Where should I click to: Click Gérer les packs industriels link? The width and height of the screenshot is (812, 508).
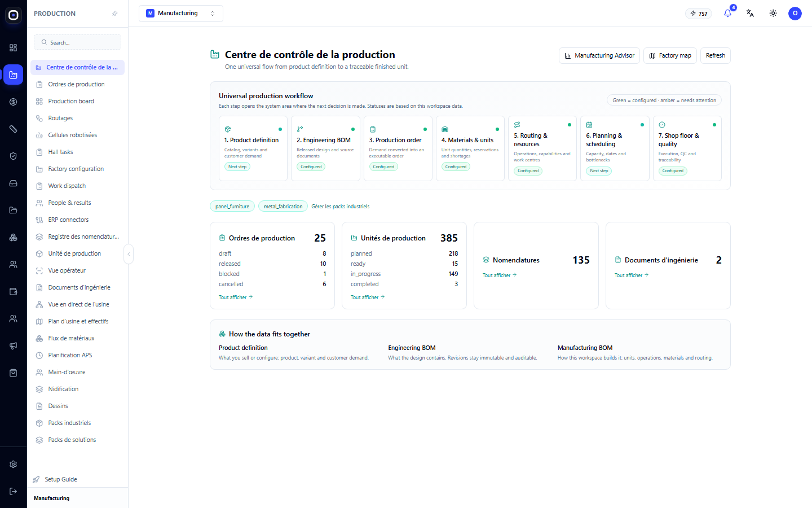coord(341,207)
